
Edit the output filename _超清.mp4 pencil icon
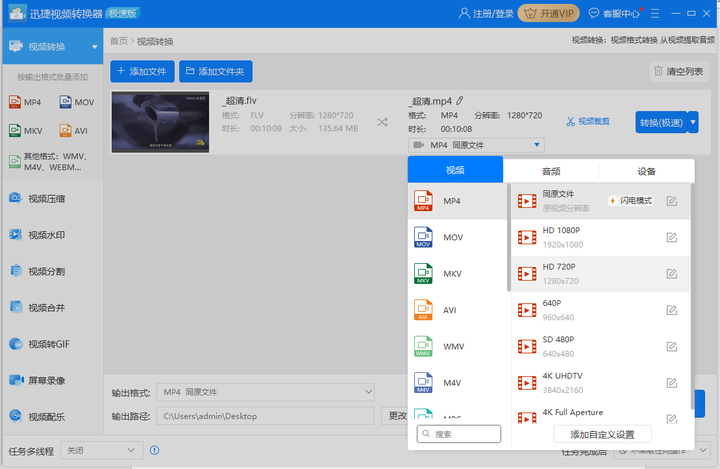click(x=460, y=101)
